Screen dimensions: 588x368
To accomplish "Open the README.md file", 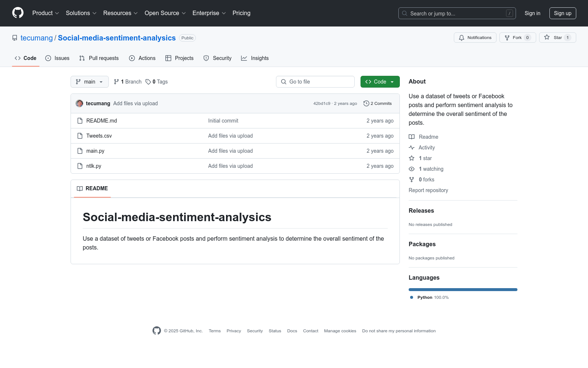I will pos(102,121).
